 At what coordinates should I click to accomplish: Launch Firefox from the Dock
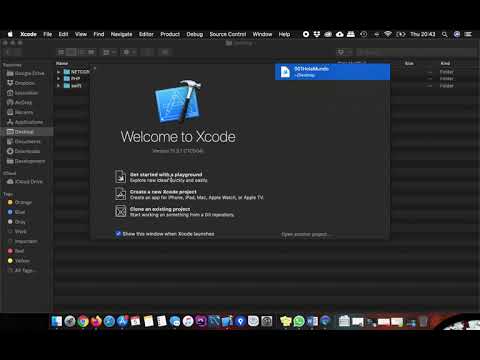(96, 321)
